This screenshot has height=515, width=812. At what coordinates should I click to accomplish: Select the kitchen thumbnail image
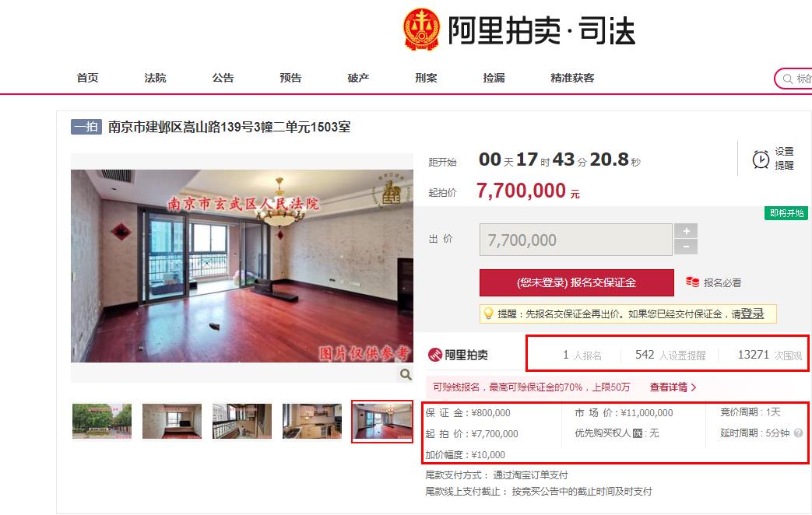pyautogui.click(x=311, y=422)
